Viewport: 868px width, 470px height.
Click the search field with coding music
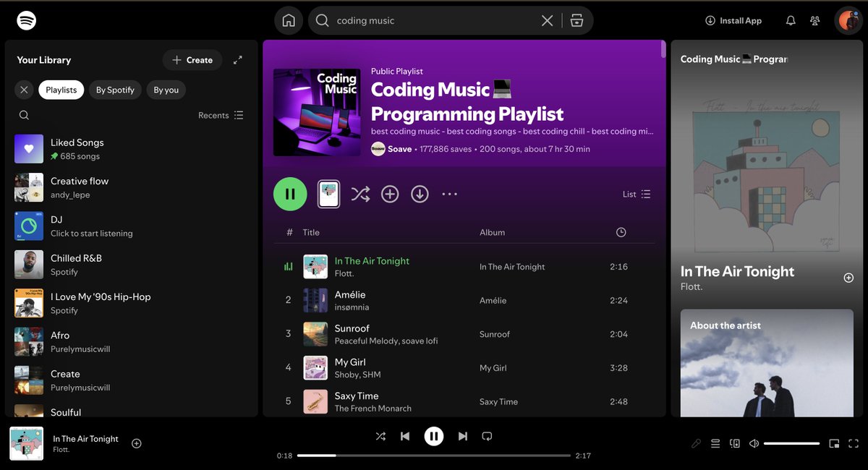[434, 20]
